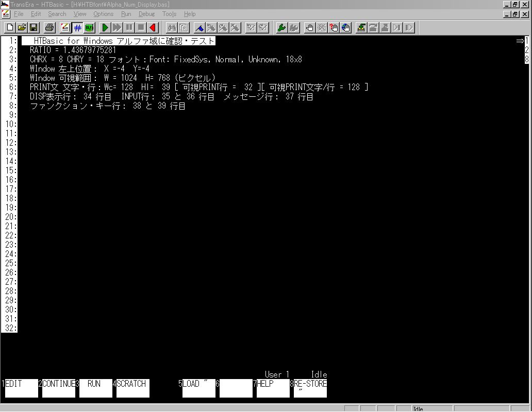Click the 'Font: FixedSys, Normal, Unknown, 18x8' text

pos(226,60)
